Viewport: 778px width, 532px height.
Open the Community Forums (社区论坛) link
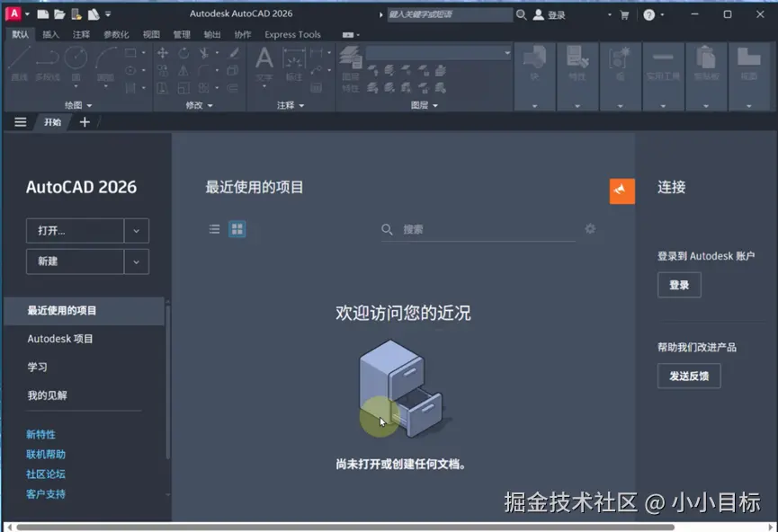46,474
